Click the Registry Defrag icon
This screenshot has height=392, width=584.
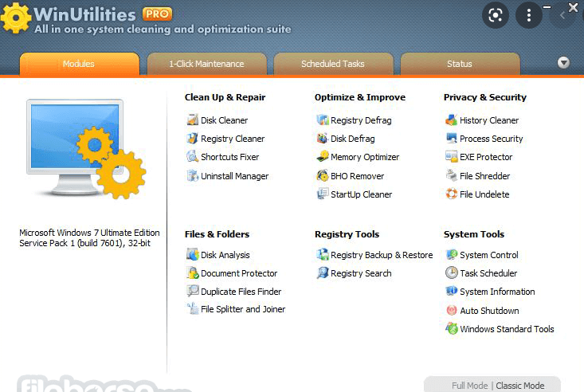[x=322, y=120]
